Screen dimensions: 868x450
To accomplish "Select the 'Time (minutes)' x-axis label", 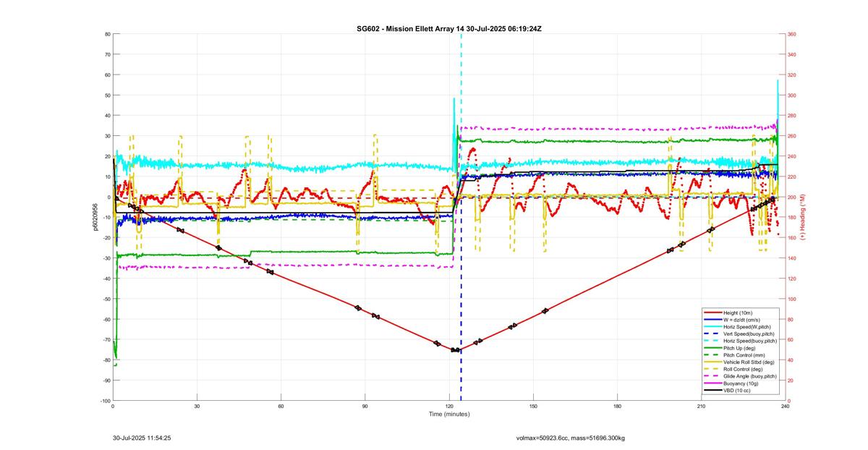I will 448,414.
